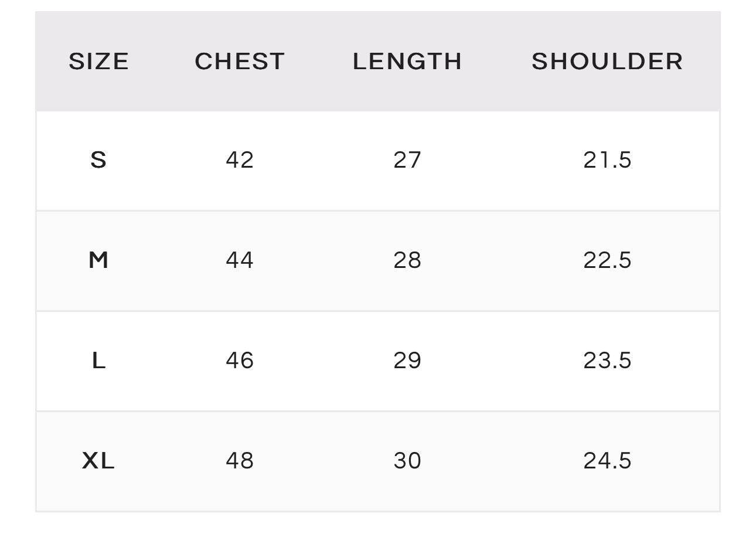This screenshot has width=756, height=547.
Task: Select the L size row label
Action: [98, 361]
